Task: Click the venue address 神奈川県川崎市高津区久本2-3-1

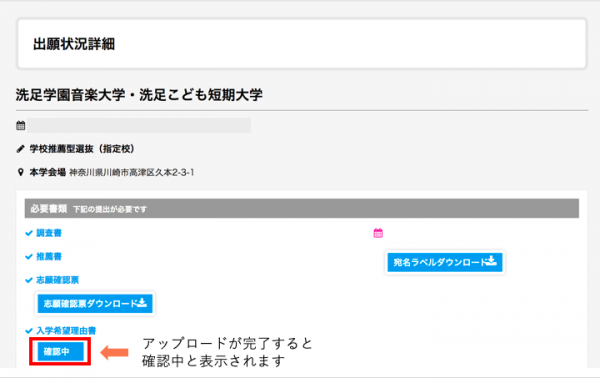Action: pyautogui.click(x=132, y=173)
